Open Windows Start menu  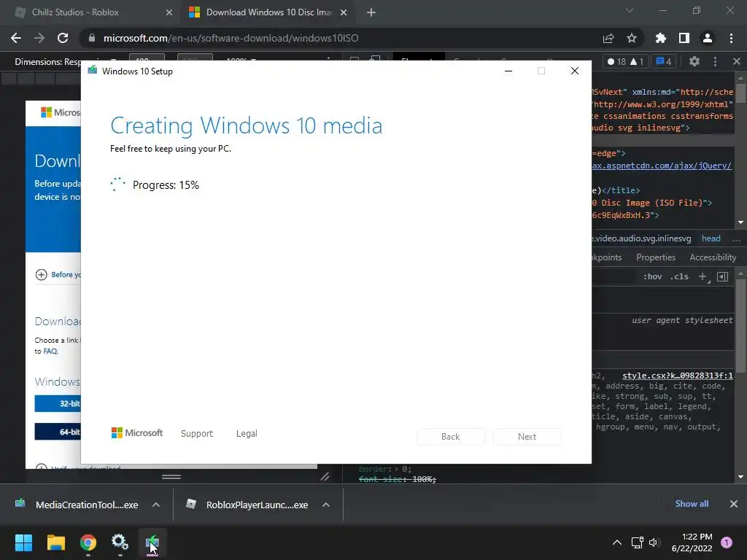point(23,542)
